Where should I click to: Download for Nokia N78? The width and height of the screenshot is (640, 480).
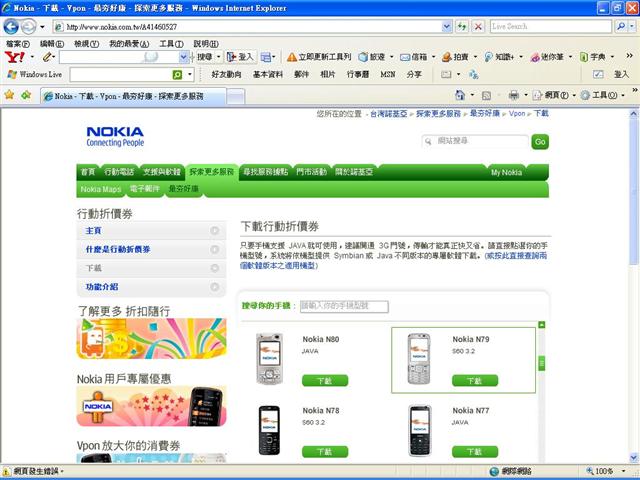(325, 451)
